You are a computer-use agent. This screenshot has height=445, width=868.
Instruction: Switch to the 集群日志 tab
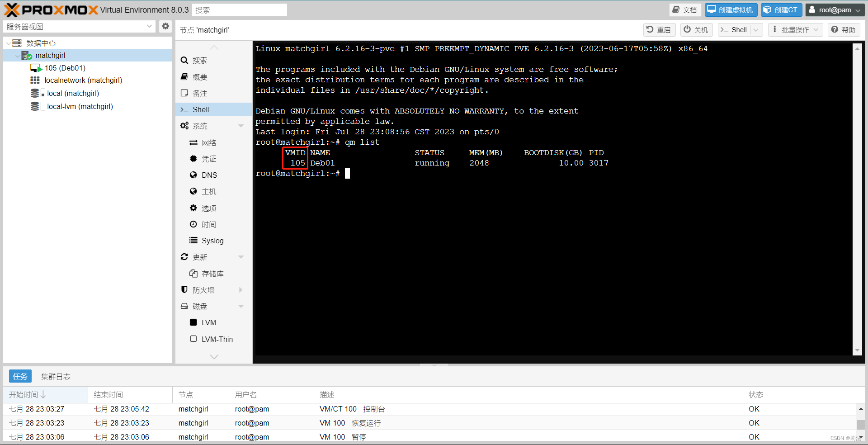click(56, 376)
